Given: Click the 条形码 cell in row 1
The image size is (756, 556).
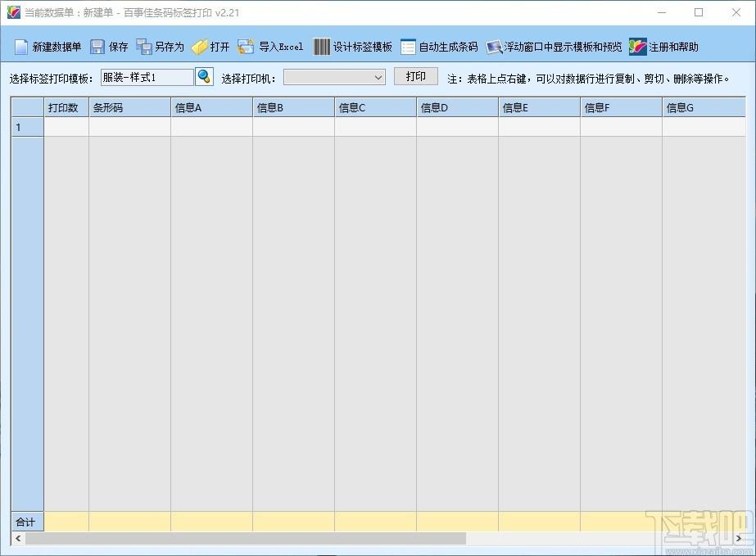Looking at the screenshot, I should click(x=129, y=127).
